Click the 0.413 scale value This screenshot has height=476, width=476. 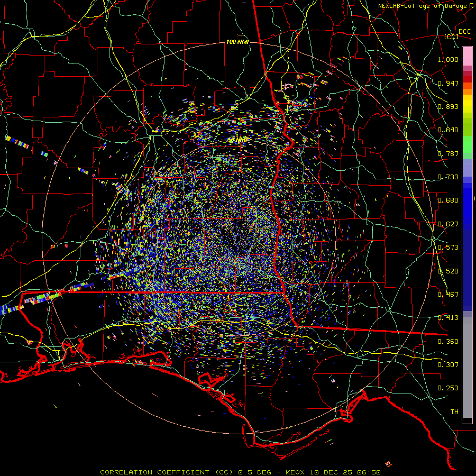point(448,318)
